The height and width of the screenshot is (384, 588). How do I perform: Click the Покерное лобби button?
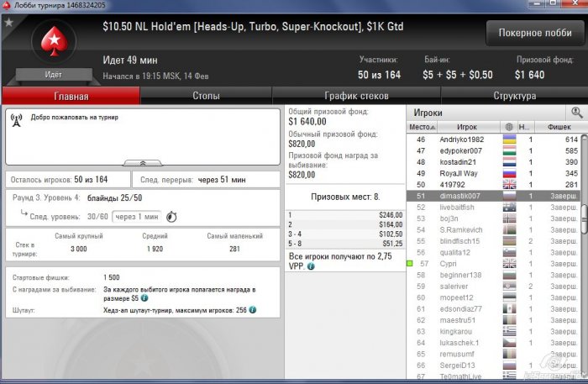click(535, 33)
